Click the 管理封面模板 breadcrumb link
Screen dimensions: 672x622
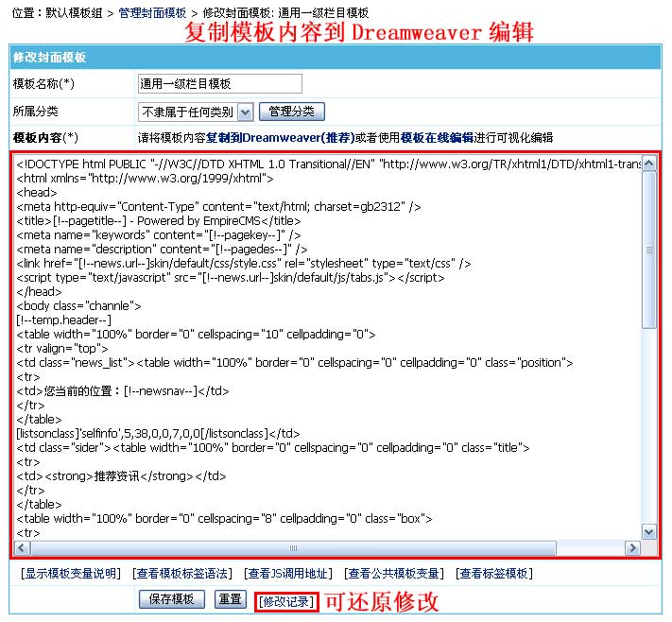tap(152, 14)
